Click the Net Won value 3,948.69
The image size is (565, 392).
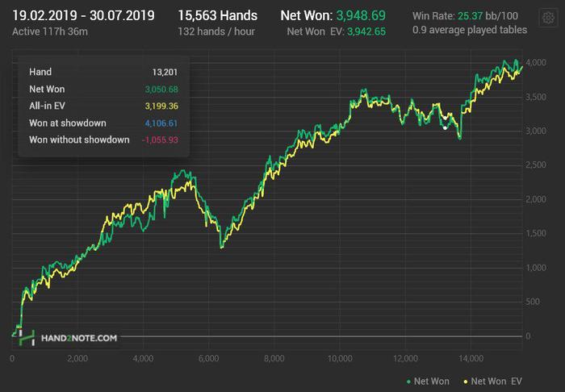point(361,15)
